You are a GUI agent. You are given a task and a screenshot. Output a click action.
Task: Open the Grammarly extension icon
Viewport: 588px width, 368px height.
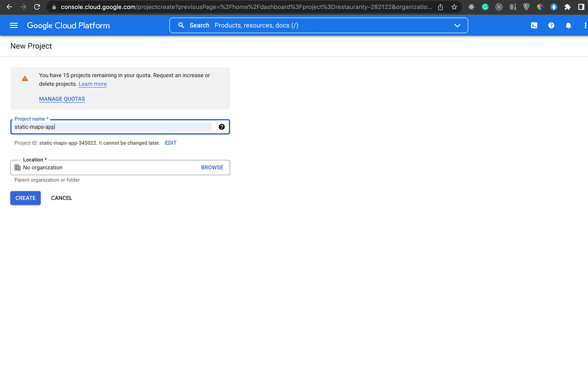[485, 7]
